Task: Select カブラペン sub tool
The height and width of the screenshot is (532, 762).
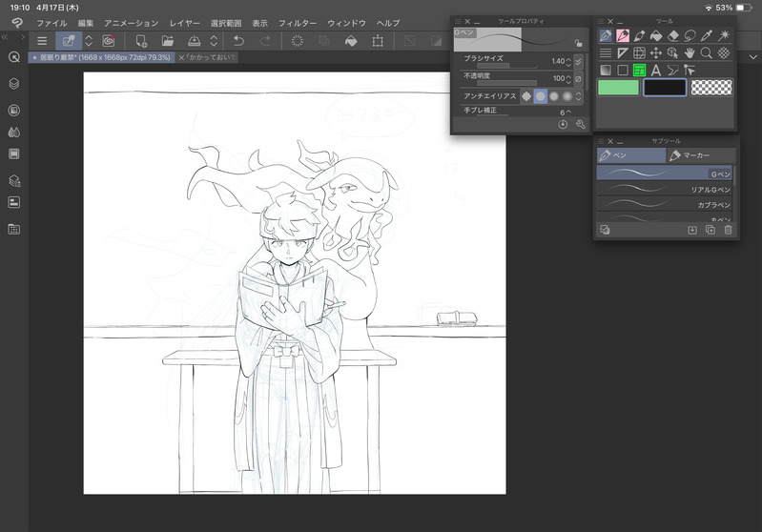Action: (665, 204)
